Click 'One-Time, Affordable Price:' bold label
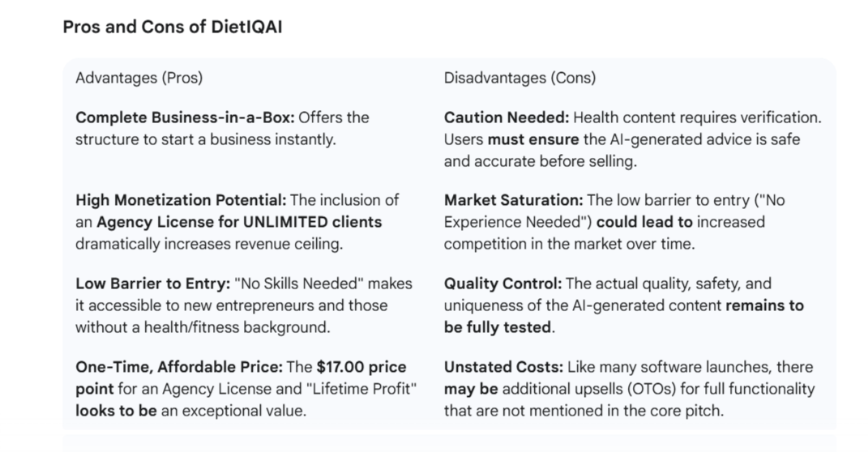This screenshot has height=452, width=868. [179, 367]
